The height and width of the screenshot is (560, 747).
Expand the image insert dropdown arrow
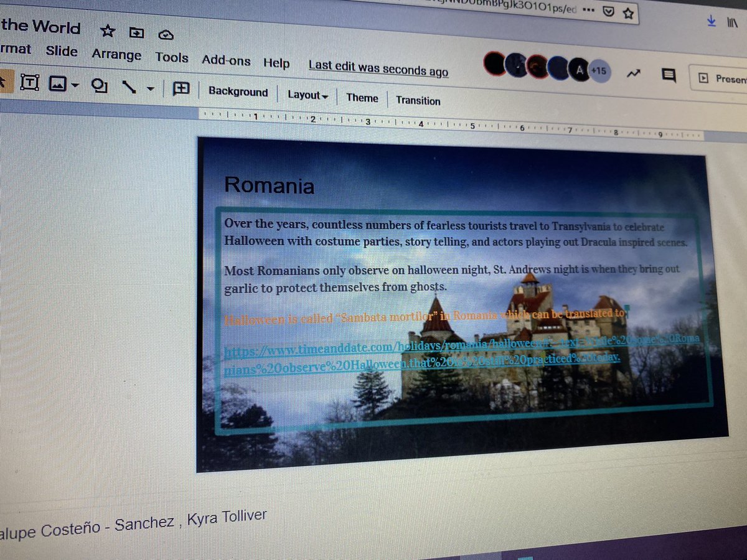pyautogui.click(x=75, y=85)
